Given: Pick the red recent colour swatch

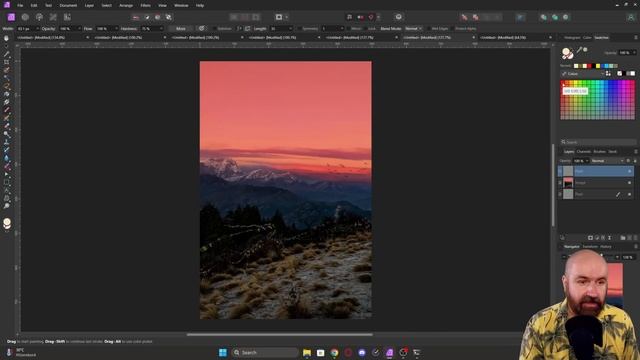Looking at the screenshot, I should click(x=589, y=66).
